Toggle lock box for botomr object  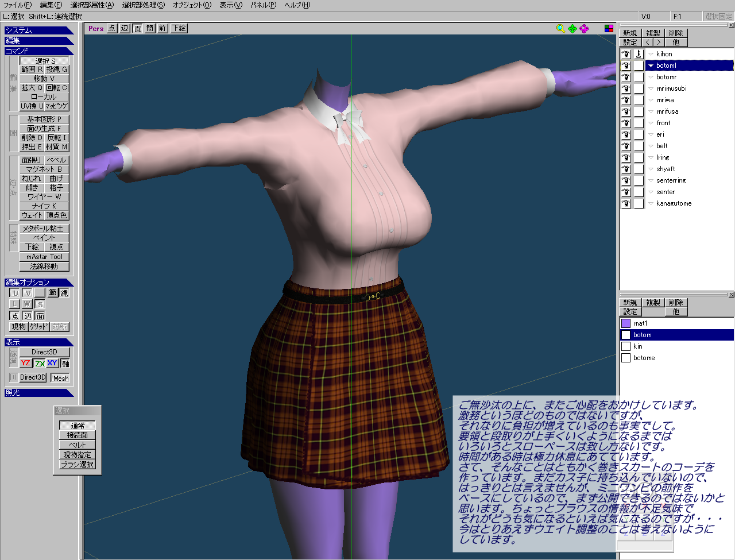click(x=639, y=77)
